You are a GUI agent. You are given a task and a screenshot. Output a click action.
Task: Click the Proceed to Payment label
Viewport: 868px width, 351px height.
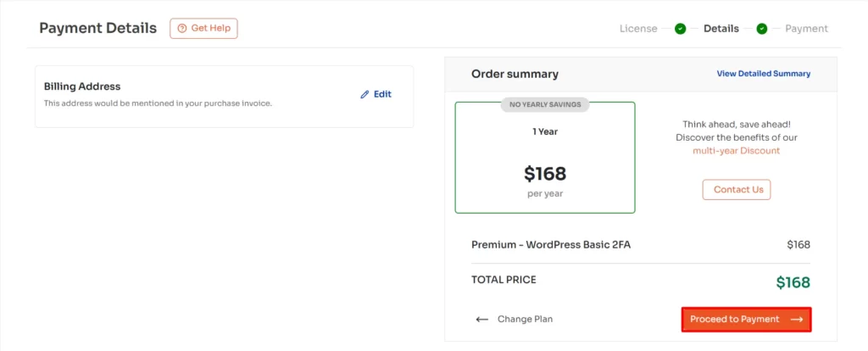tap(734, 320)
